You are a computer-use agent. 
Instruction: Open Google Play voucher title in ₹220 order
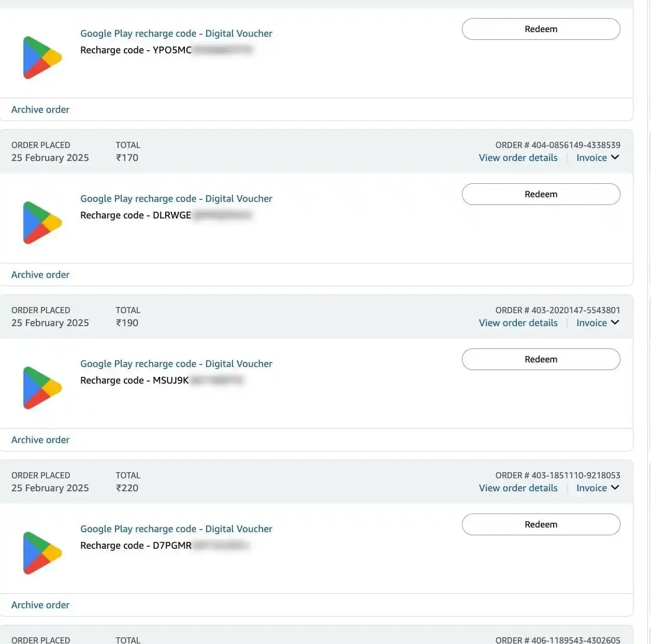176,529
